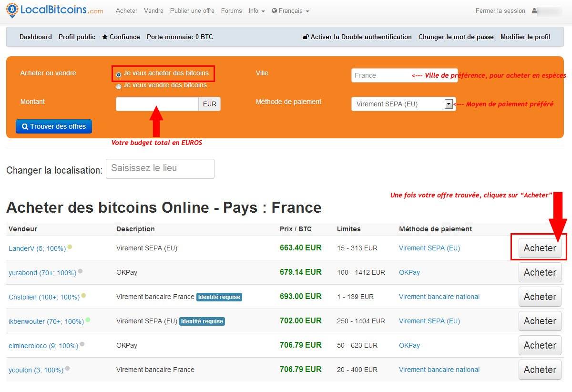Open vendor LanderV (5; 100%) profile
Screen dimensions: 572x392
point(37,248)
